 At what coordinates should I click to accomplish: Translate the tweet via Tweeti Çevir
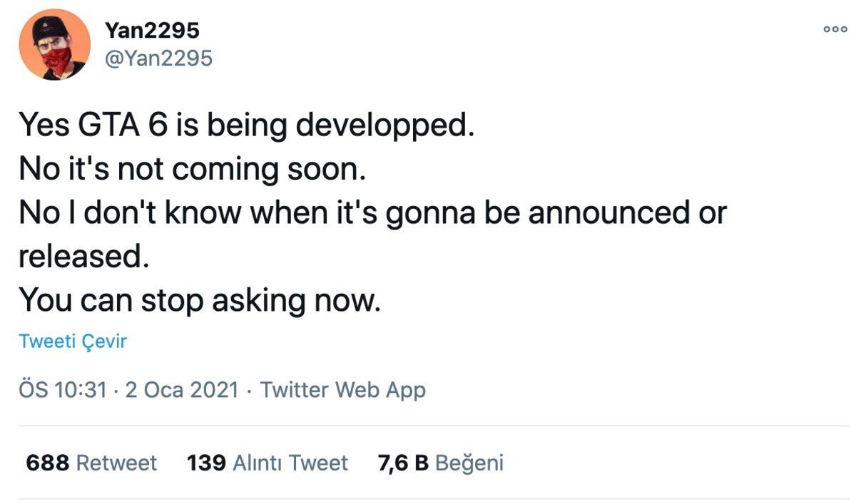(x=71, y=341)
